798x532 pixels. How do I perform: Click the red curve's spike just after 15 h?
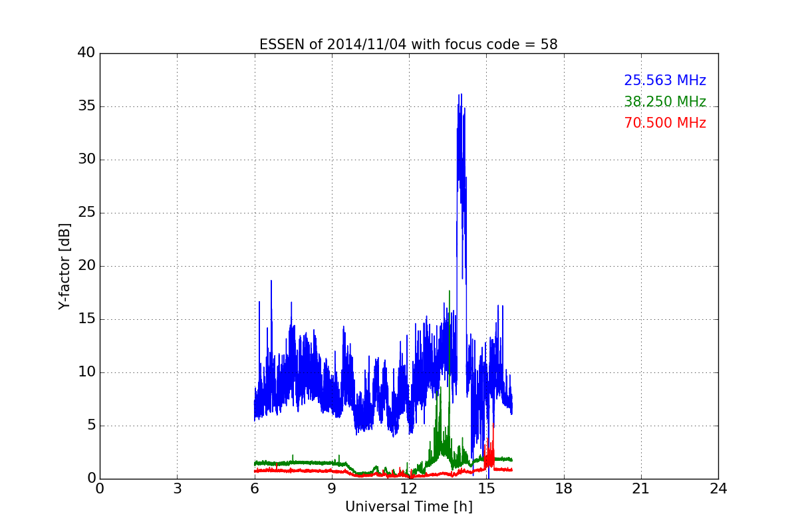pyautogui.click(x=493, y=426)
